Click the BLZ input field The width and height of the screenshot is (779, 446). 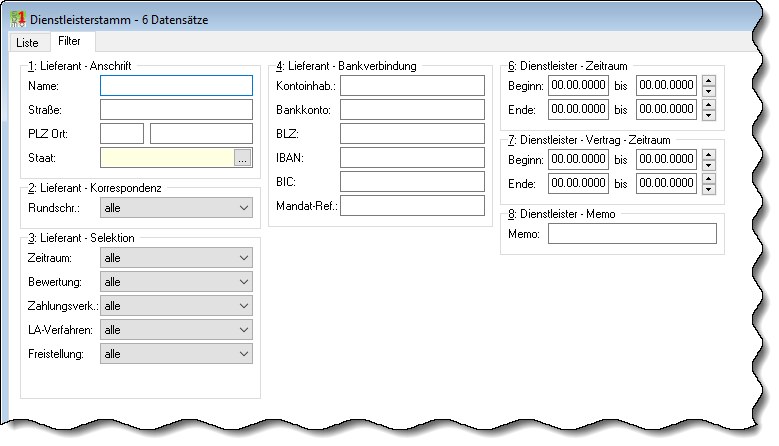point(412,133)
